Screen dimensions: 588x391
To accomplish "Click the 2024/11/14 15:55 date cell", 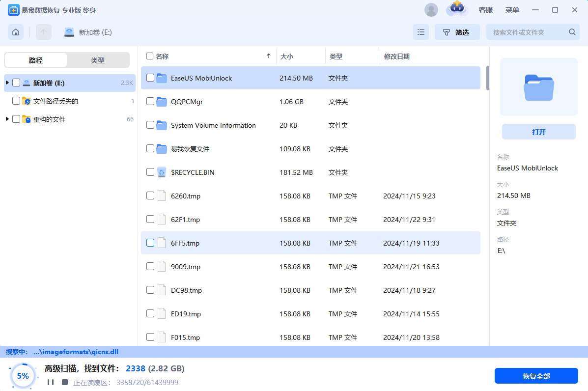I will (x=411, y=314).
